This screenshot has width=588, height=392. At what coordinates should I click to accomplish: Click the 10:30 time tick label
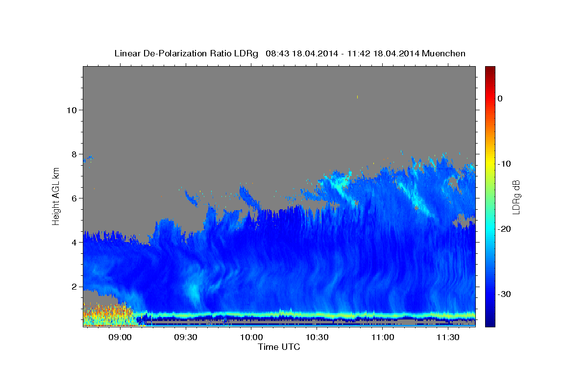click(x=317, y=338)
